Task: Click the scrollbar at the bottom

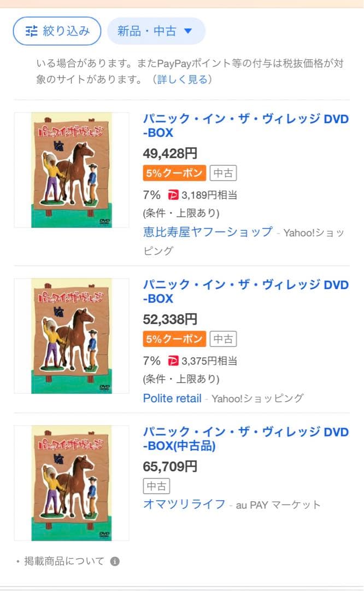Action: pos(182,588)
